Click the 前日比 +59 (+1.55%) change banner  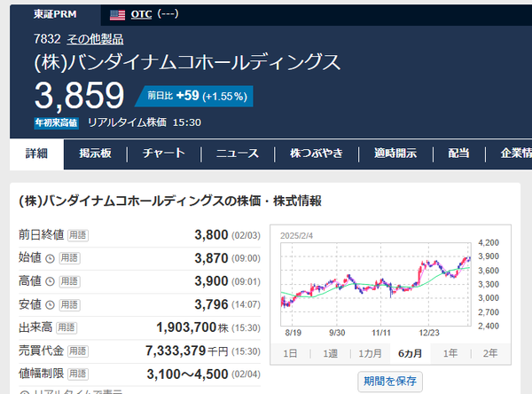point(194,96)
